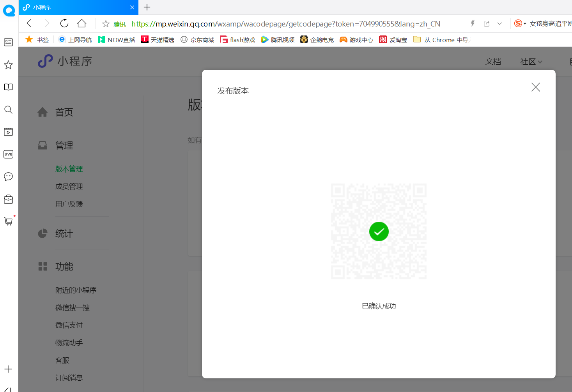Image resolution: width=572 pixels, height=392 pixels.
Task: Open the 从 Chrome 中导入 bookmarks folder
Action: click(x=442, y=40)
